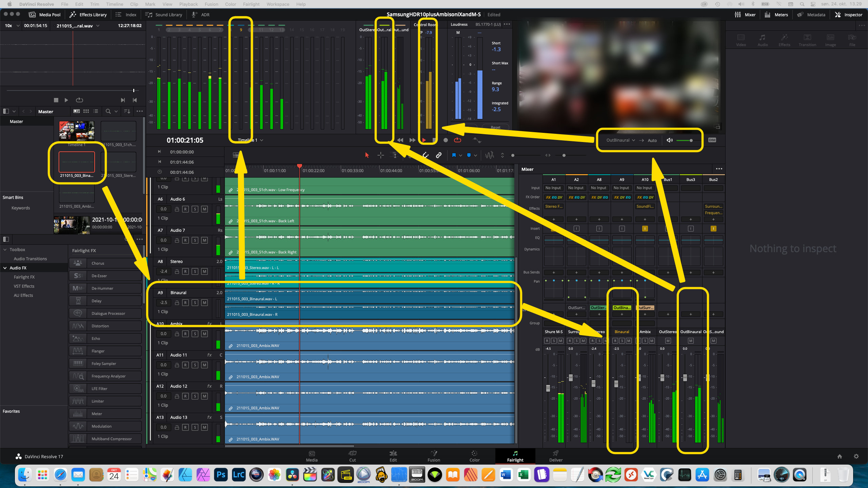Image resolution: width=868 pixels, height=488 pixels.
Task: Open media pool search
Action: (108, 111)
